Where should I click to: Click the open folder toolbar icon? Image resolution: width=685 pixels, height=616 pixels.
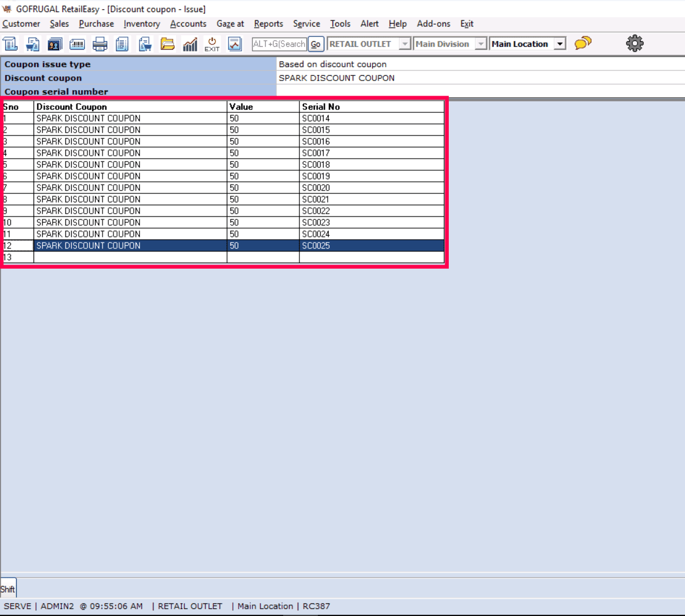pyautogui.click(x=167, y=44)
